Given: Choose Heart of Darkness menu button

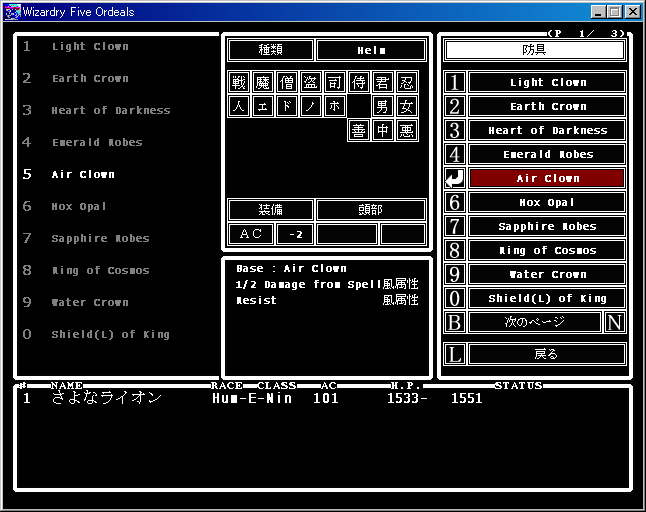Looking at the screenshot, I should (x=547, y=130).
